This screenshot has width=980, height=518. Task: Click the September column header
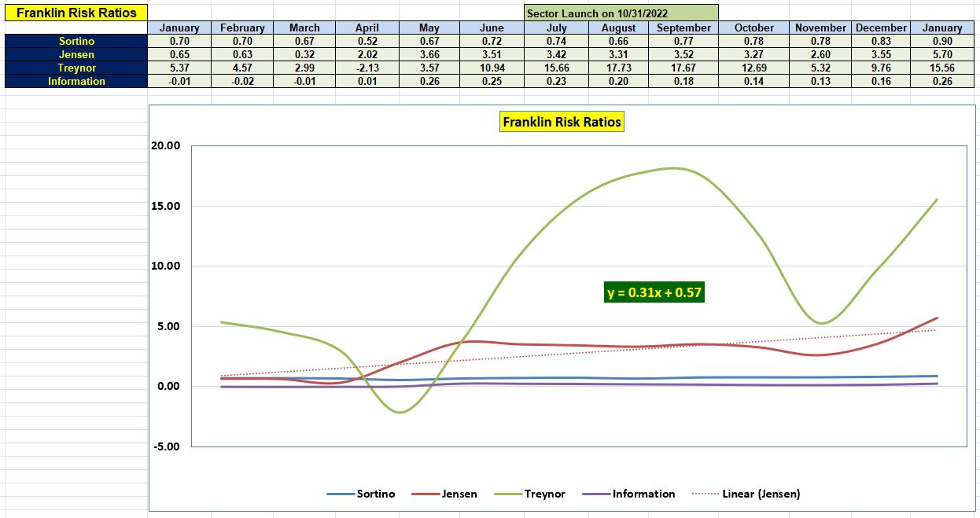(x=683, y=28)
